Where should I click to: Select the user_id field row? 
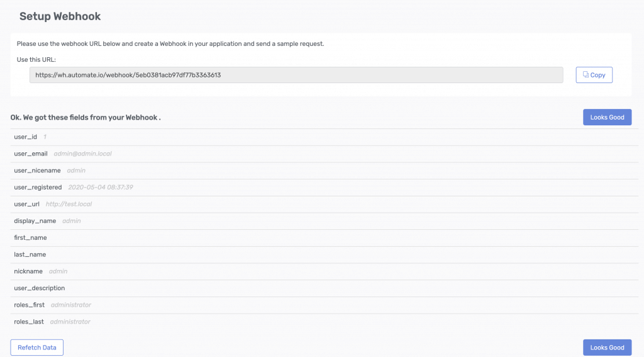pos(325,137)
